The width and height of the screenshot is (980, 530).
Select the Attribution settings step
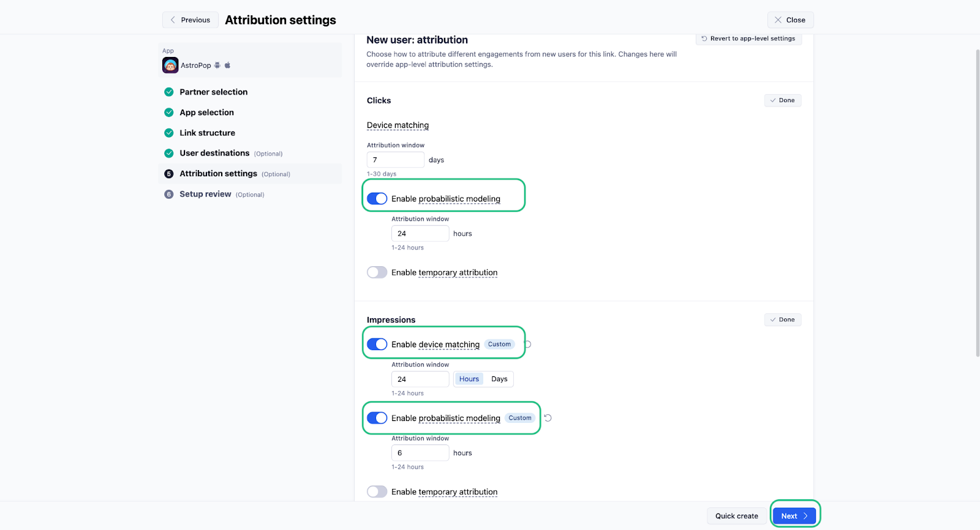[x=250, y=174]
